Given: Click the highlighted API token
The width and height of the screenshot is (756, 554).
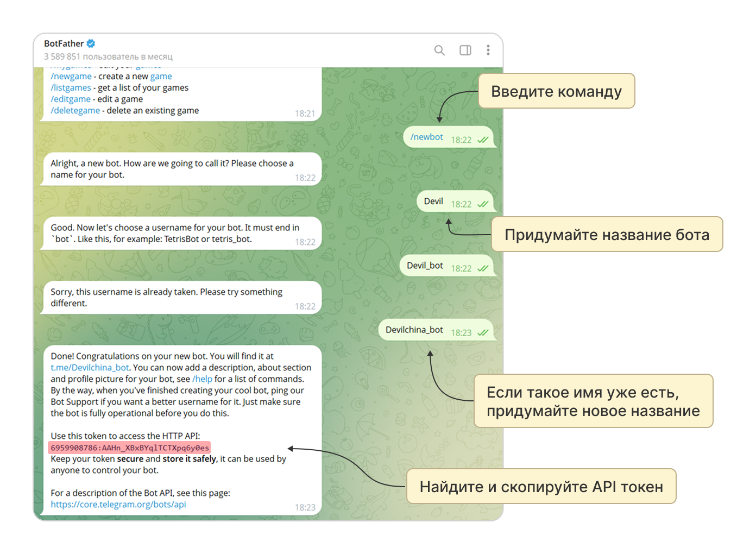Looking at the screenshot, I should point(130,448).
